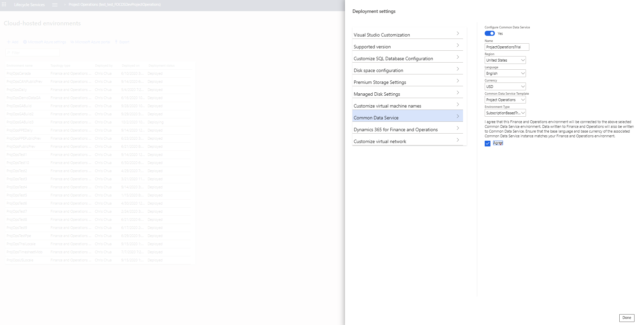
Task: Open the Region dropdown showing United States
Action: coord(505,60)
